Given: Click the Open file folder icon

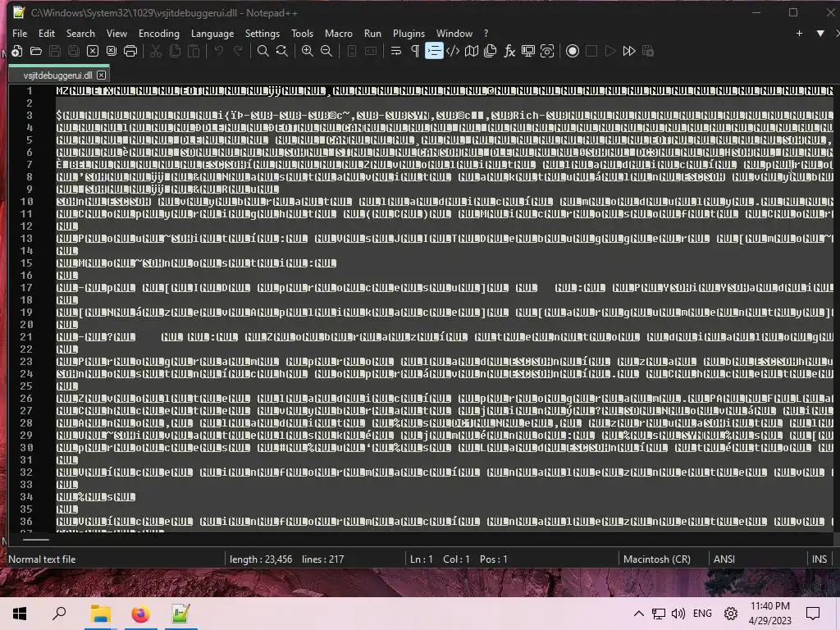Looking at the screenshot, I should pos(36,51).
